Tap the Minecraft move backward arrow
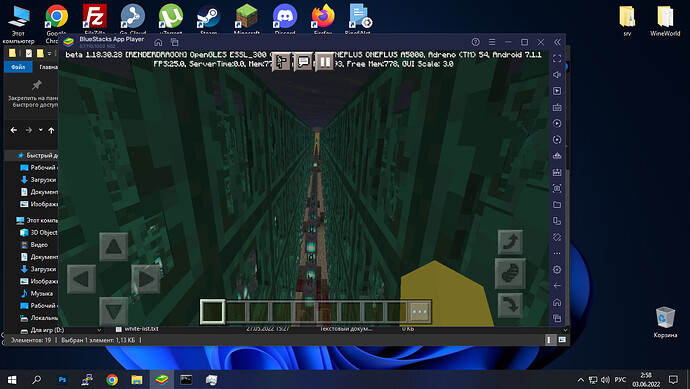This screenshot has height=389, width=690. point(114,311)
